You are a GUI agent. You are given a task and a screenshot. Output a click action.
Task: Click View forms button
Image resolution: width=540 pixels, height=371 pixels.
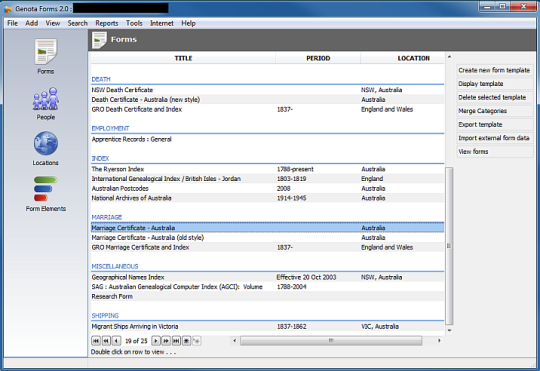coord(495,152)
